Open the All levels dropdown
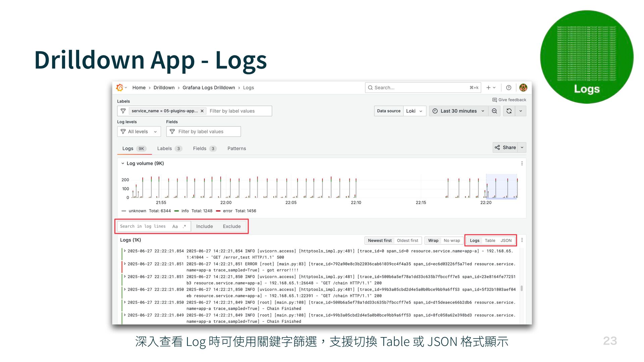This screenshot has height=362, width=644. coord(139,131)
